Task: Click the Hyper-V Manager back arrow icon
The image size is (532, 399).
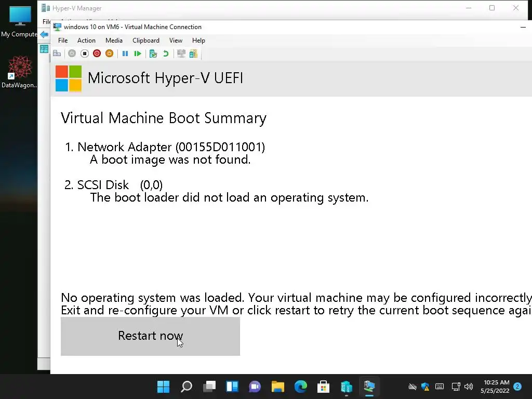Action: [44, 34]
